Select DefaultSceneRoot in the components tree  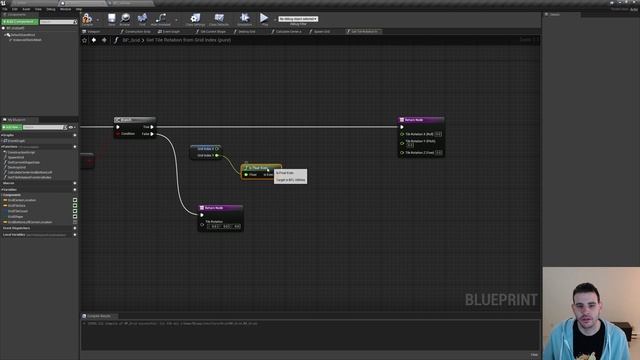(22, 35)
